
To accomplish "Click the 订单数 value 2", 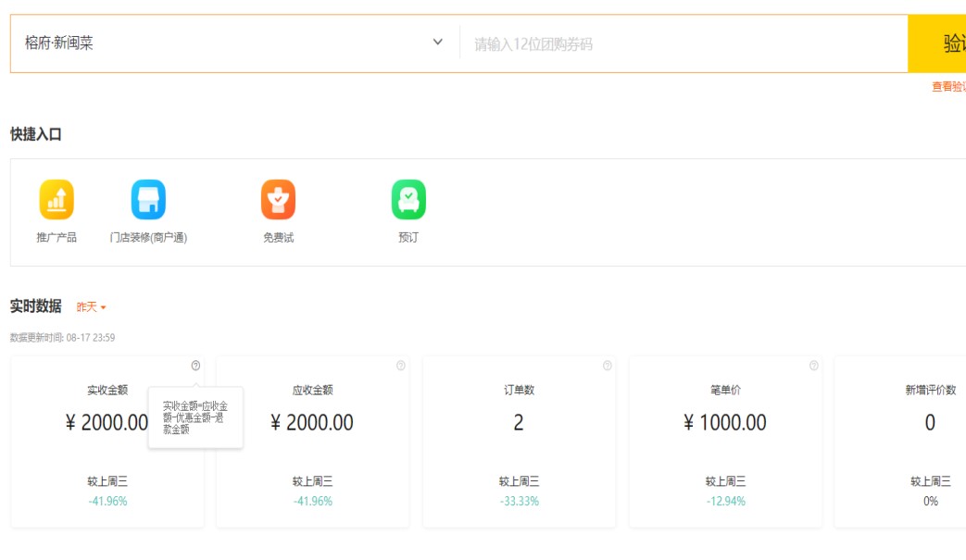I will point(519,423).
